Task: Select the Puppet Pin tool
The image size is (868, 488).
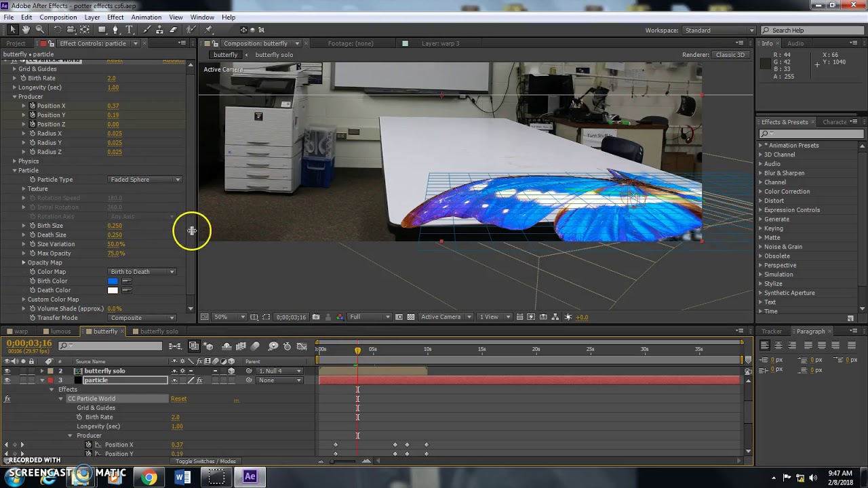Action: (208, 30)
